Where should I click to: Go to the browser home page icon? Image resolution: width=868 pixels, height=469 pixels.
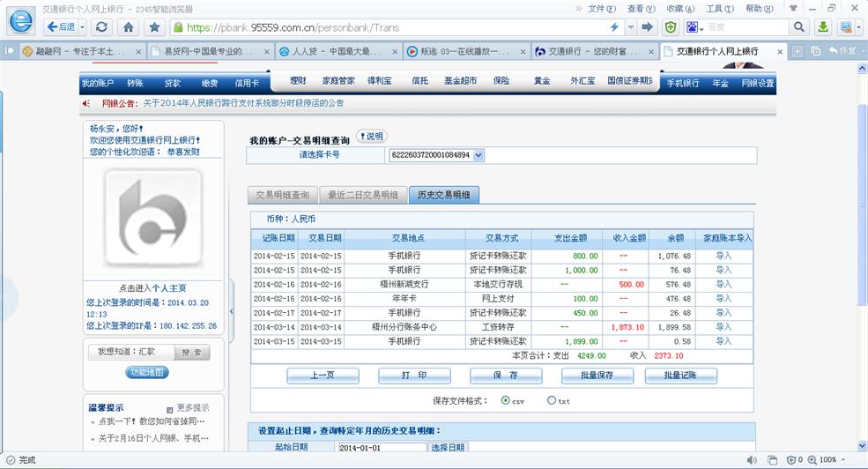(x=129, y=27)
